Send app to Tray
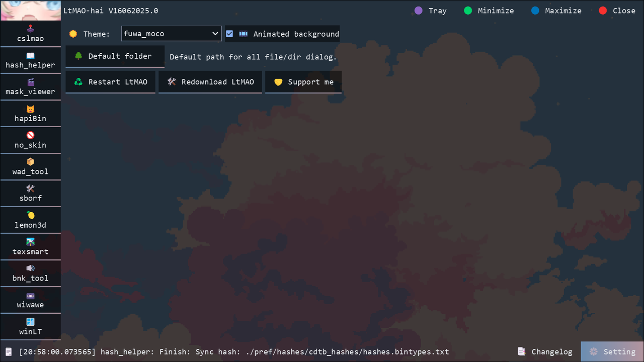The height and width of the screenshot is (362, 644). click(430, 11)
